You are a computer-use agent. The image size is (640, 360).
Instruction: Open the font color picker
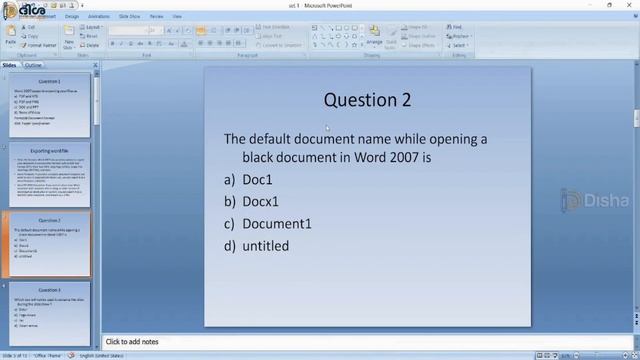(184, 43)
